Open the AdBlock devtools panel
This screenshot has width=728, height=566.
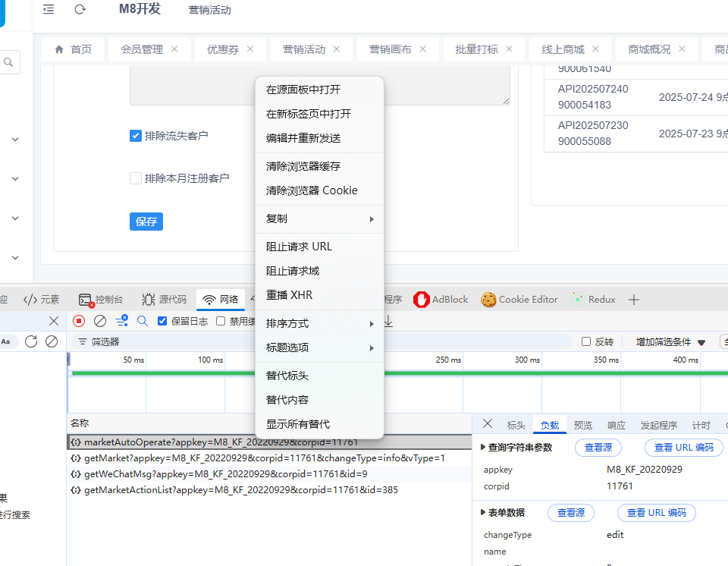(441, 300)
